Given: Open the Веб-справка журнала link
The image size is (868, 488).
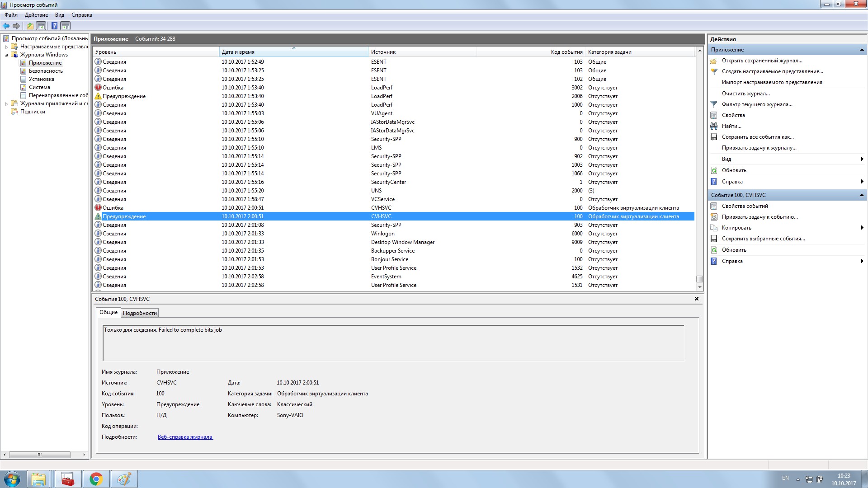Looking at the screenshot, I should pyautogui.click(x=185, y=437).
